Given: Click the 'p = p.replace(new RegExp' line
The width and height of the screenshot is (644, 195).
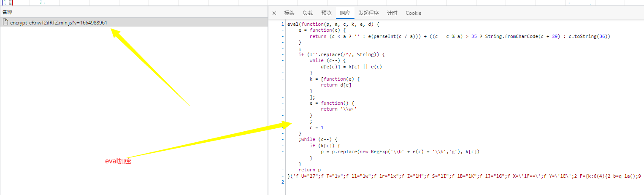Looking at the screenshot, I should (400, 152).
